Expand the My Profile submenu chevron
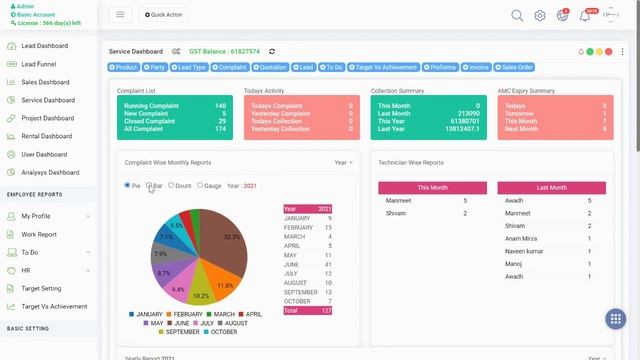The image size is (640, 360). (88, 216)
